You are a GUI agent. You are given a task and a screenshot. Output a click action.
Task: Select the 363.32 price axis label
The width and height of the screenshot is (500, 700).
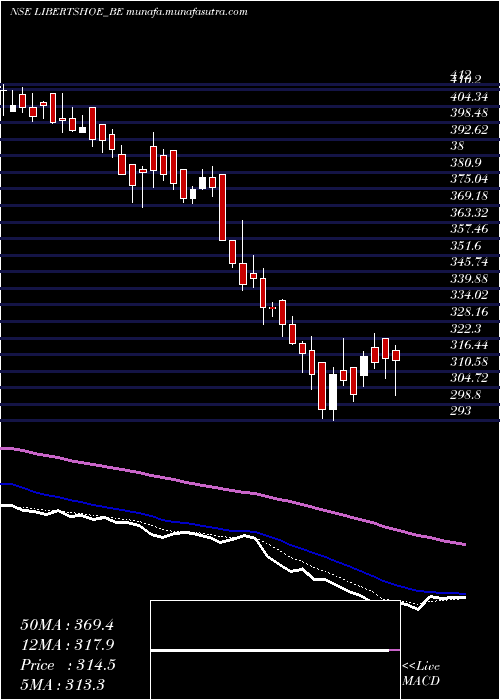tap(468, 212)
